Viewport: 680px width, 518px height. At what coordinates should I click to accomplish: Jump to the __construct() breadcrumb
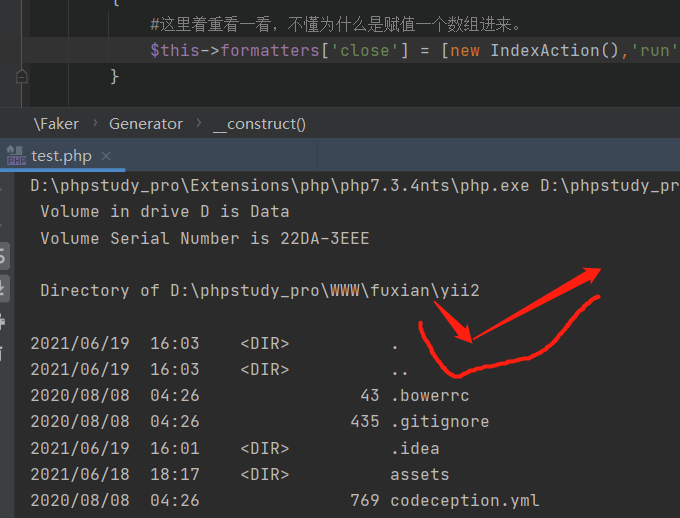(259, 125)
